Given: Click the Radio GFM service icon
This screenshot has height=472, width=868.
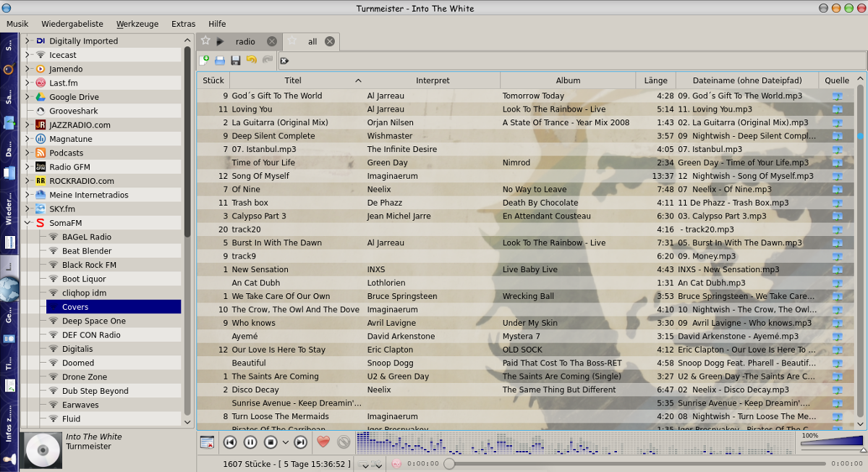Looking at the screenshot, I should [41, 167].
